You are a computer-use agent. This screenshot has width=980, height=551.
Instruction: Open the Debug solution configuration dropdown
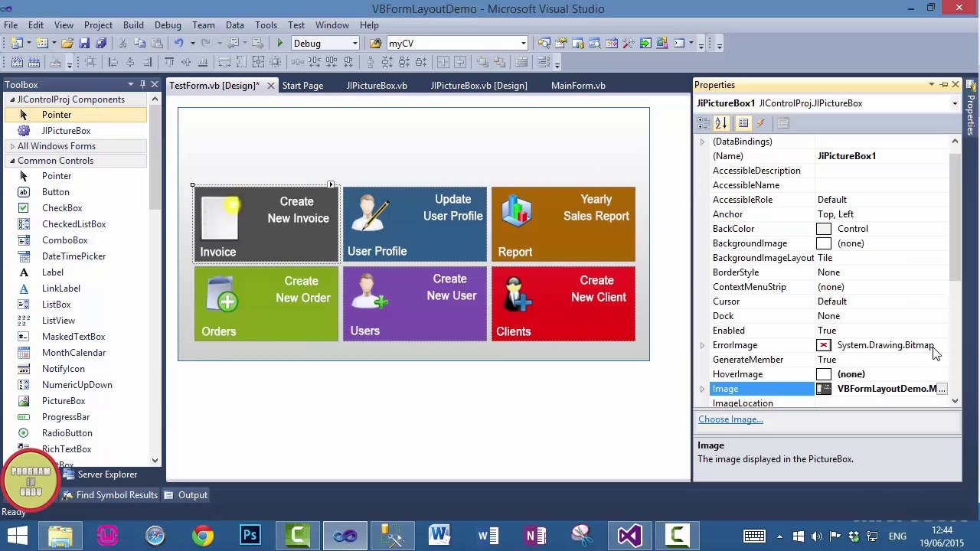tap(354, 44)
